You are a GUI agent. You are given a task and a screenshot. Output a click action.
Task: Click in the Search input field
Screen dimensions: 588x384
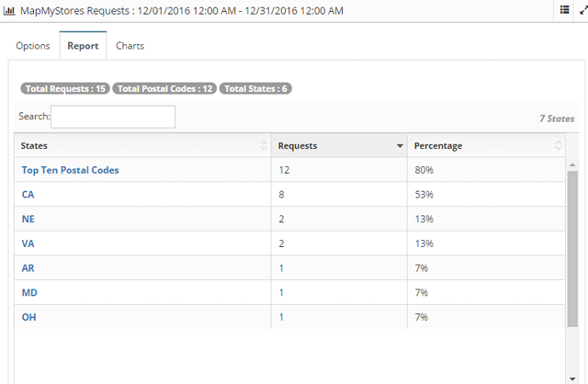[x=112, y=117]
